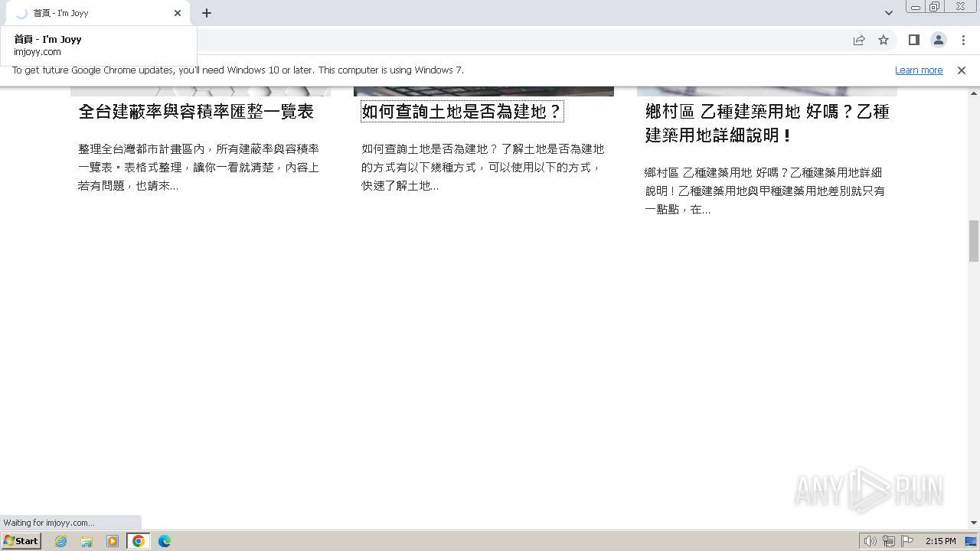Close the 首頁 - I'm Joyy tab
Image resolution: width=980 pixels, height=551 pixels.
point(178,13)
